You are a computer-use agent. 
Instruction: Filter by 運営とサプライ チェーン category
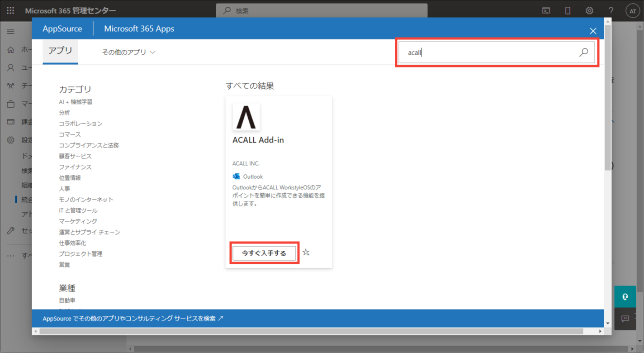coord(90,232)
